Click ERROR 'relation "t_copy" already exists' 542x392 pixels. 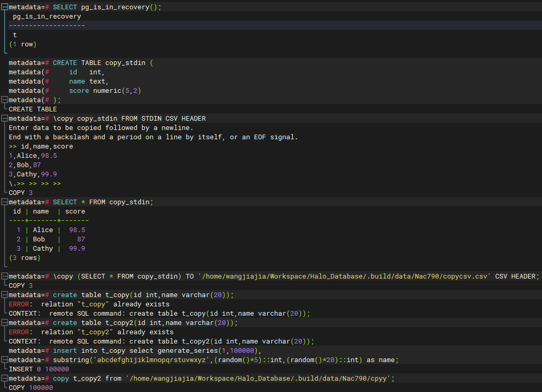tap(89, 304)
